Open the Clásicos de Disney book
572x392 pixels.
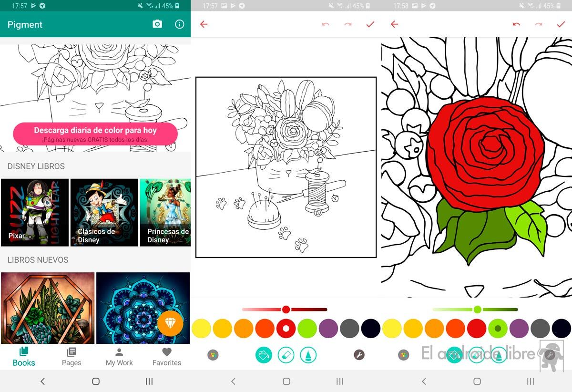click(104, 213)
